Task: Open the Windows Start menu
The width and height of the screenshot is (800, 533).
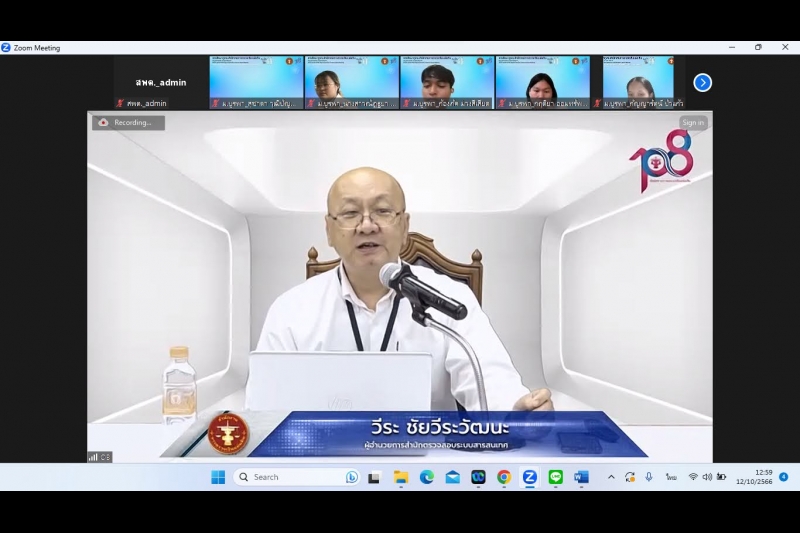Action: coord(218,477)
